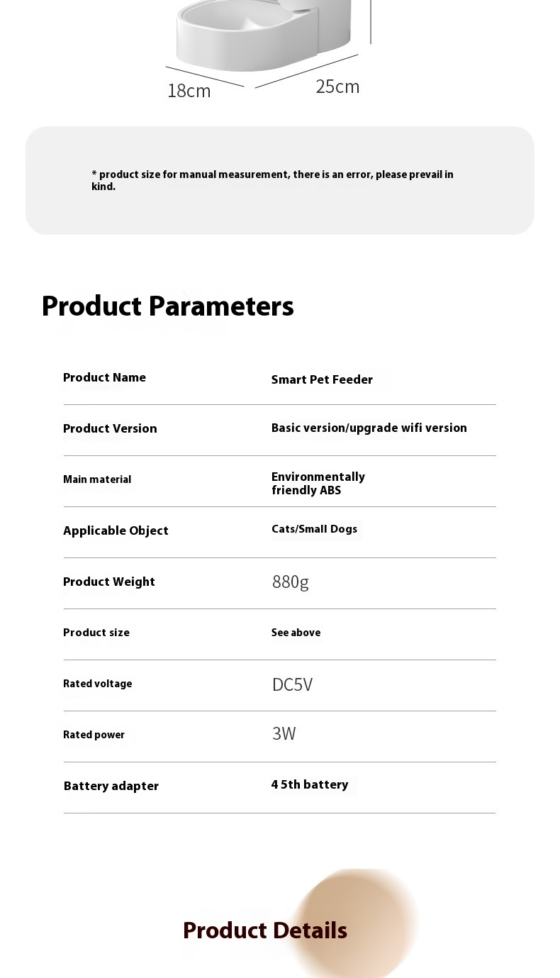Click the Product Parameters heading

coord(167,306)
